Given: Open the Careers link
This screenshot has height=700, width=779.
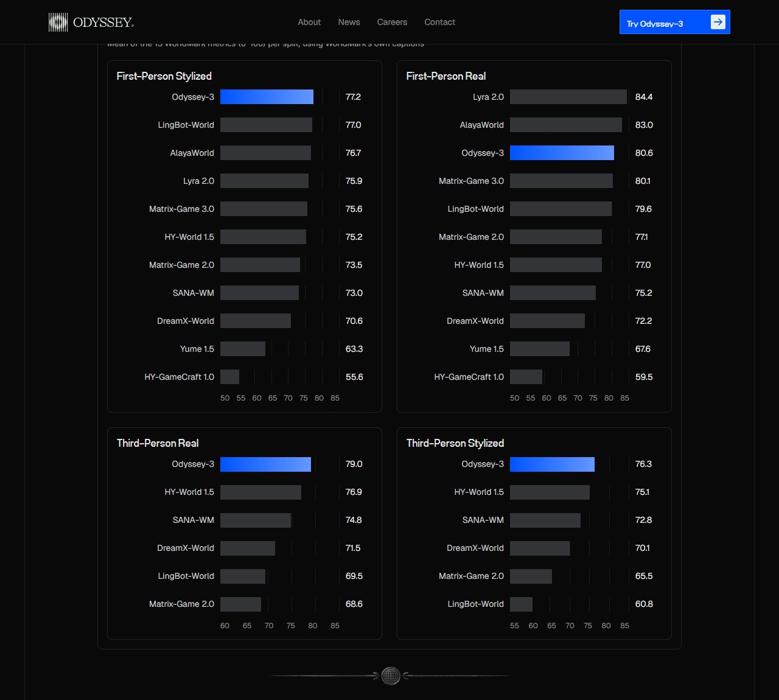Looking at the screenshot, I should [x=392, y=22].
